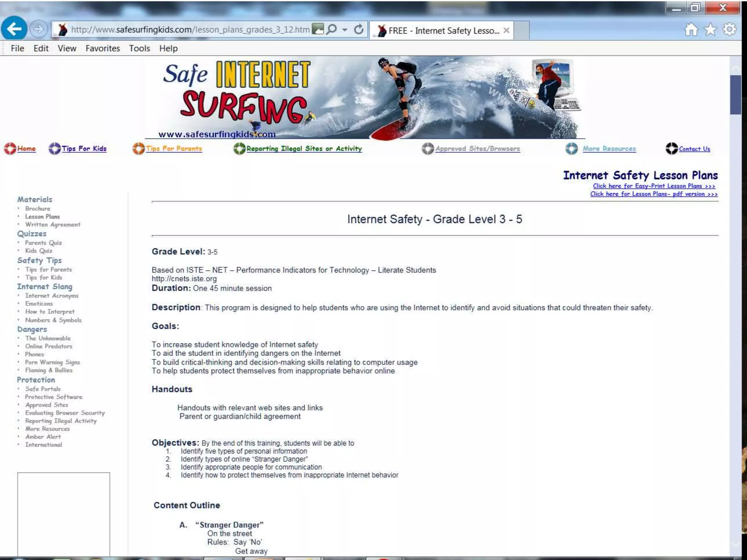
Task: Click the Easy-Print Lesson Plans link
Action: [654, 186]
